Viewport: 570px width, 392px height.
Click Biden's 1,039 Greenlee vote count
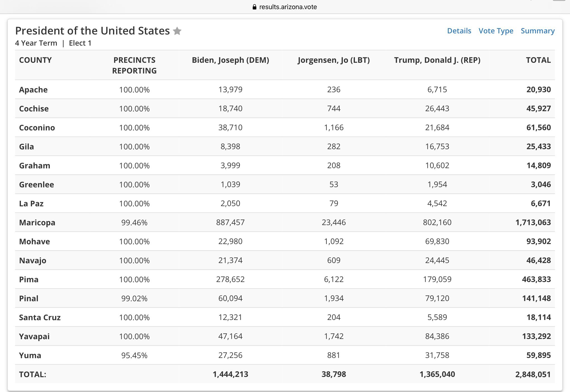(x=230, y=184)
